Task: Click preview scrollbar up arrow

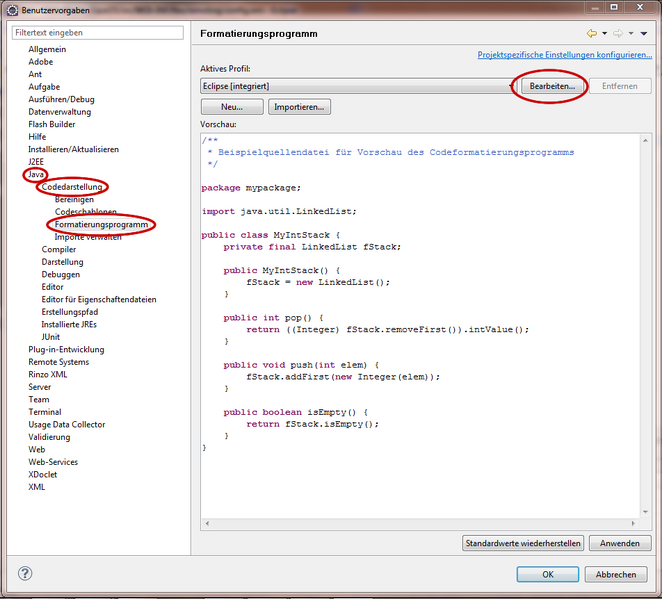Action: [646, 141]
